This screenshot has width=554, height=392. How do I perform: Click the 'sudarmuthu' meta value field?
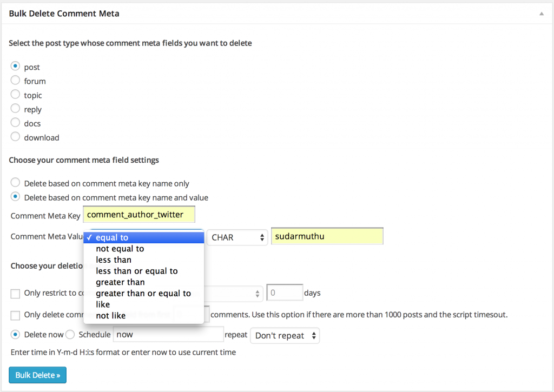(327, 236)
